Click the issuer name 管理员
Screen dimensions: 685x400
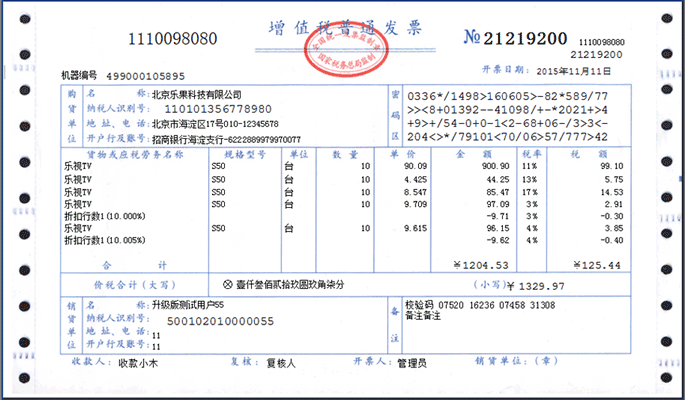412,364
